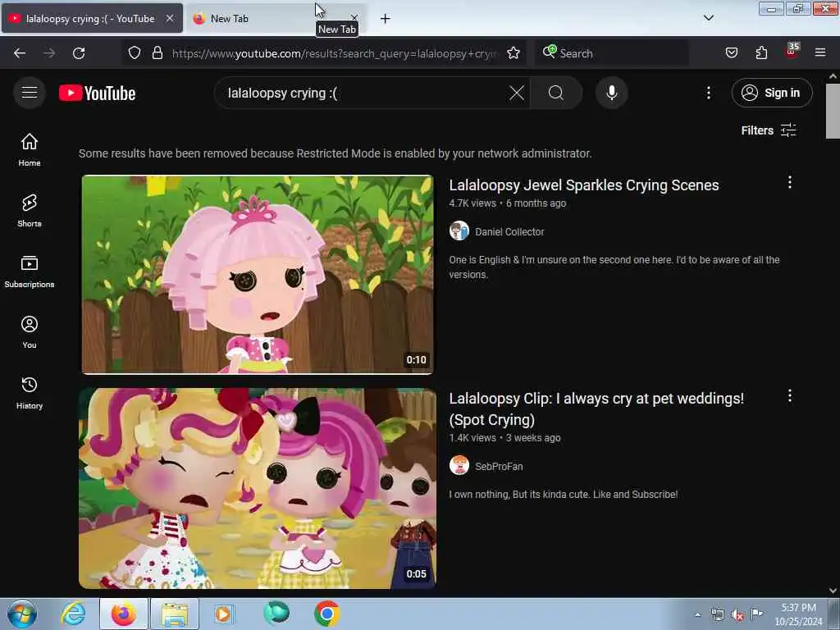This screenshot has width=840, height=630.
Task: Open options for pet weddings clip video
Action: pyautogui.click(x=789, y=396)
